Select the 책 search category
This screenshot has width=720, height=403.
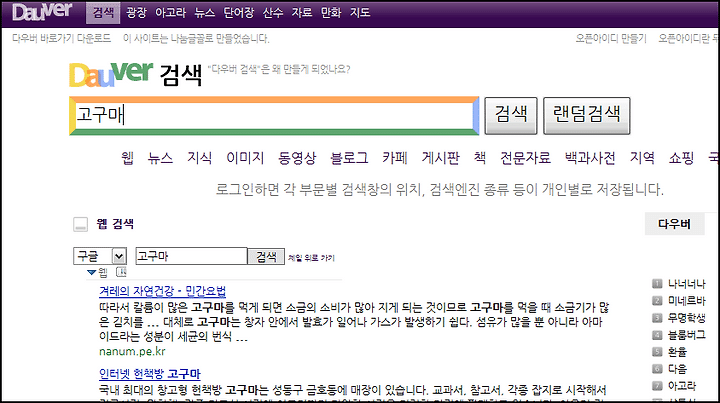(480, 158)
